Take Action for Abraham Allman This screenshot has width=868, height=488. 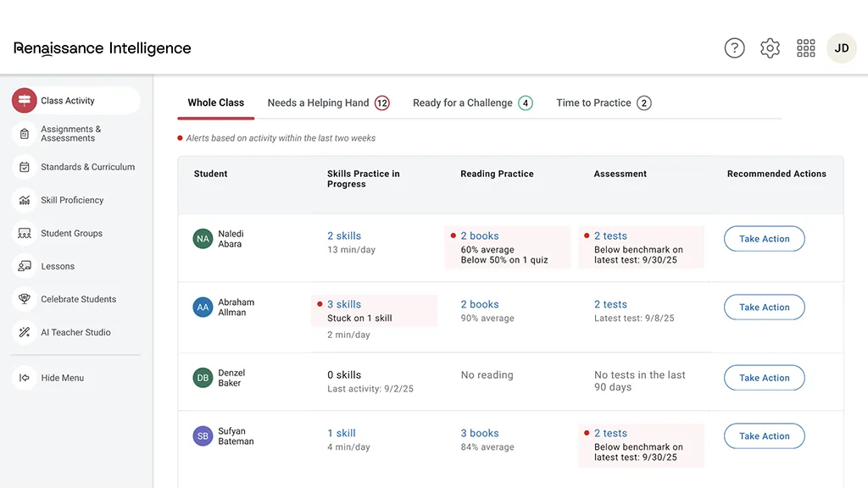pyautogui.click(x=764, y=307)
